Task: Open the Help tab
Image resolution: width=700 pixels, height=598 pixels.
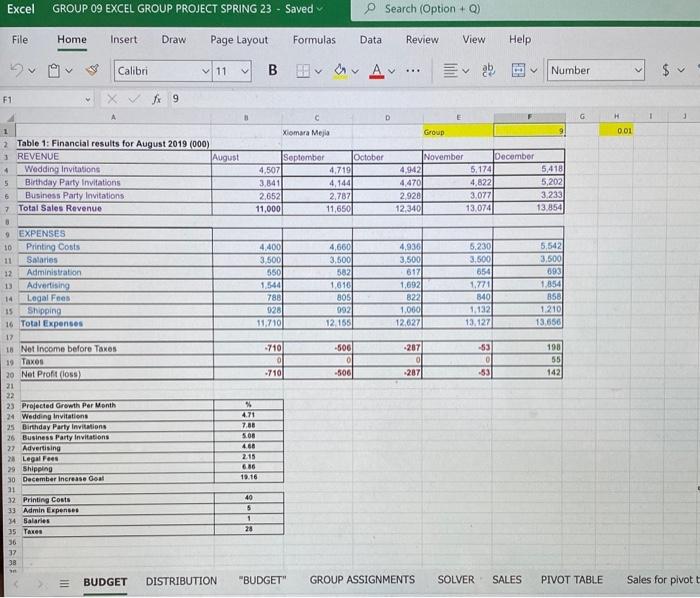Action: 520,40
